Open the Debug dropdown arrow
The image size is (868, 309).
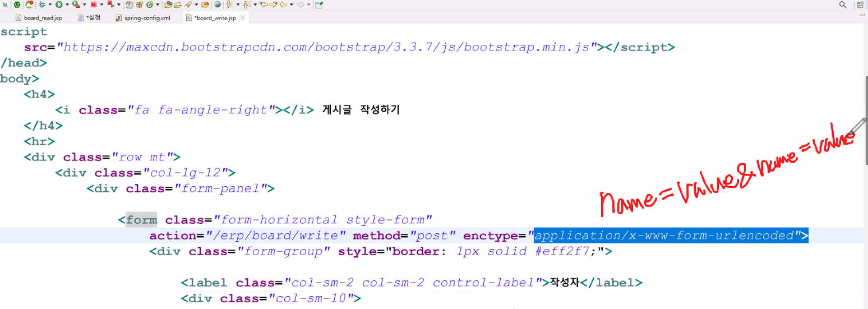click(50, 4)
